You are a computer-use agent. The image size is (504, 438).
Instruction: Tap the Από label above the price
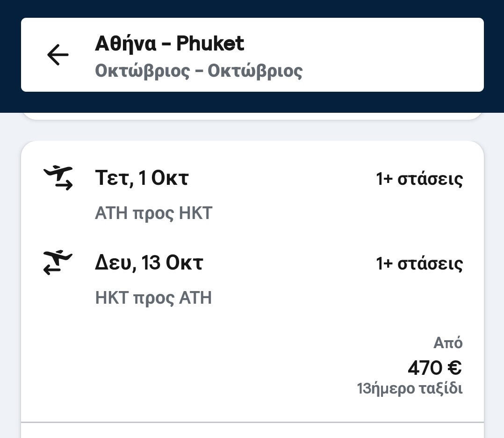(447, 343)
